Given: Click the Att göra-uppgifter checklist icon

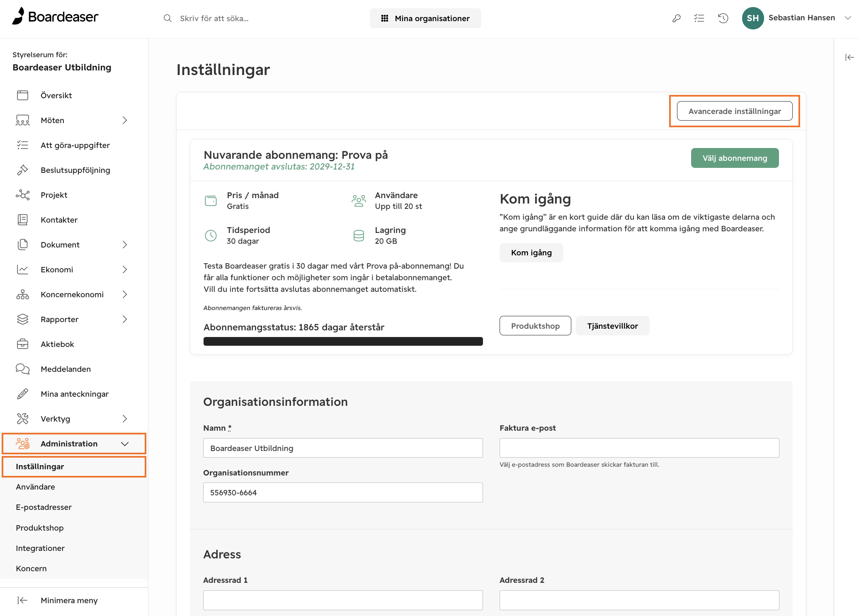Looking at the screenshot, I should pos(23,145).
